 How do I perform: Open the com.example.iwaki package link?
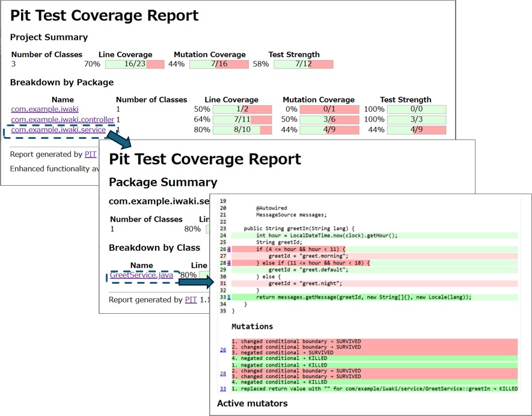(41, 109)
